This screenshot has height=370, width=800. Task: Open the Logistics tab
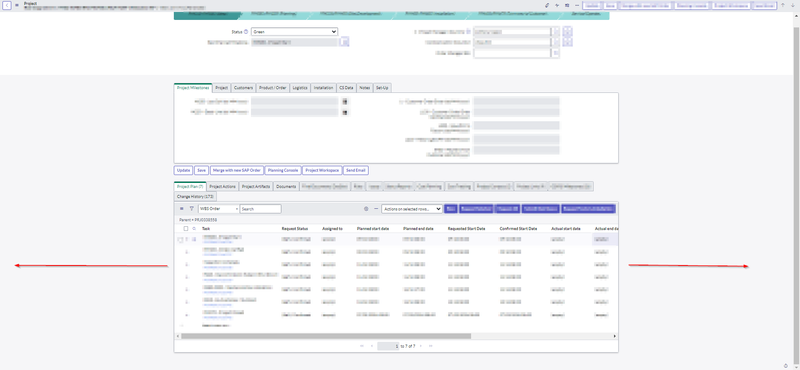click(x=300, y=88)
